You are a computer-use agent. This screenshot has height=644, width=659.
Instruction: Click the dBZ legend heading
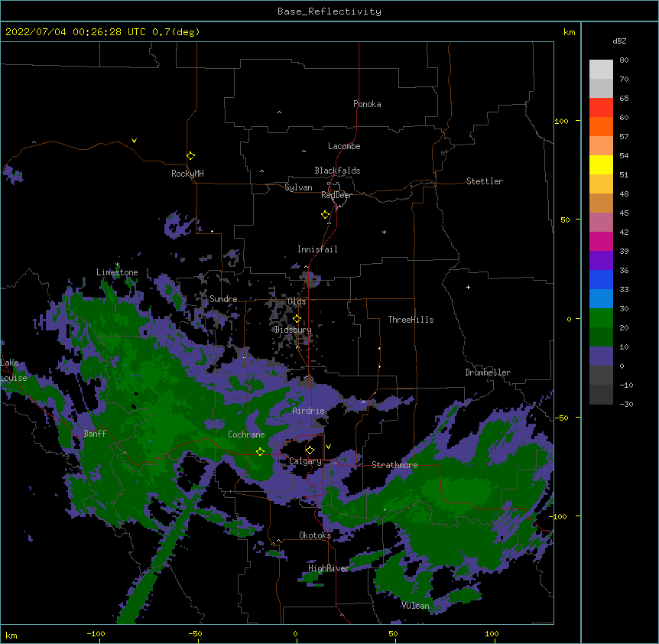point(619,41)
